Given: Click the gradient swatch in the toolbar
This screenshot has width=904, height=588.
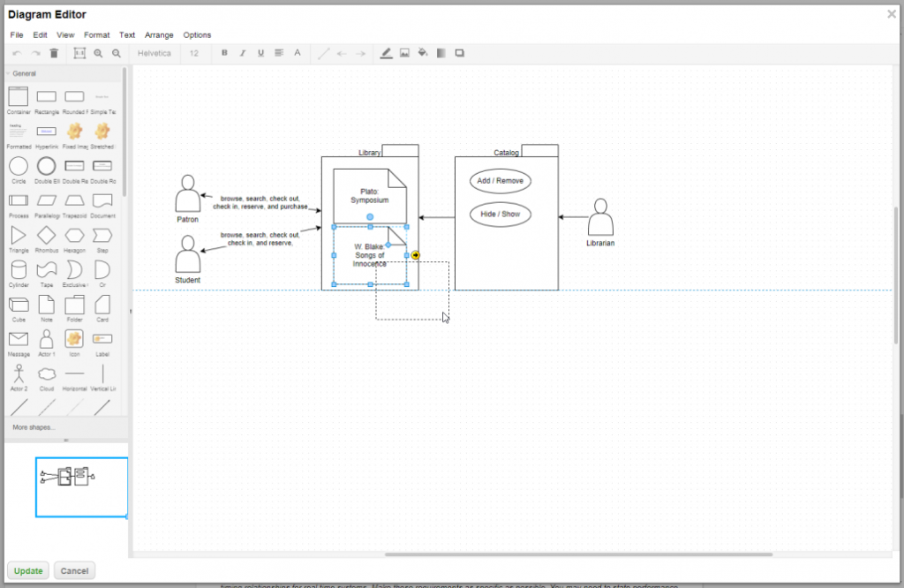Looking at the screenshot, I should coord(441,53).
